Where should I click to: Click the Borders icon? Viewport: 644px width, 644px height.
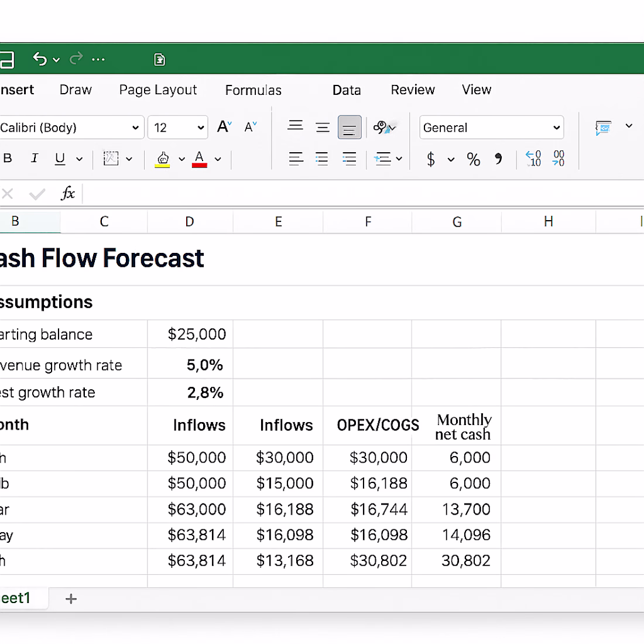[x=111, y=159]
